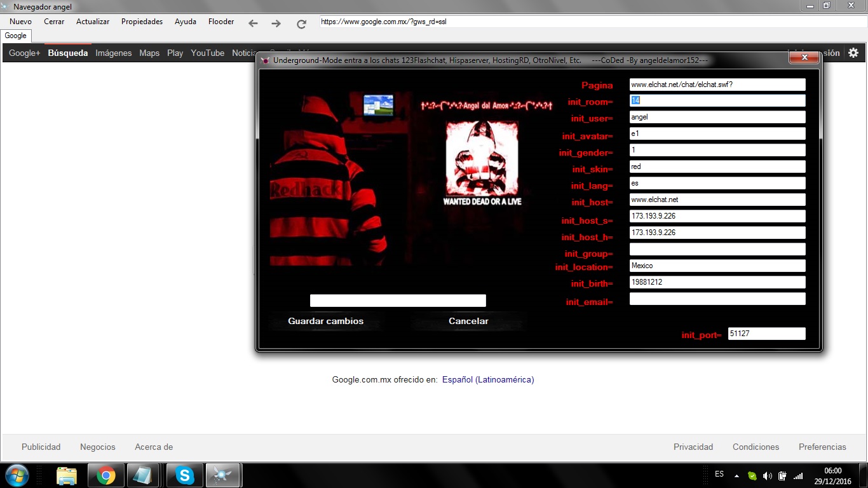Click the small desktop thumbnail in the dialog
Screen dimensions: 868x488
click(x=378, y=105)
